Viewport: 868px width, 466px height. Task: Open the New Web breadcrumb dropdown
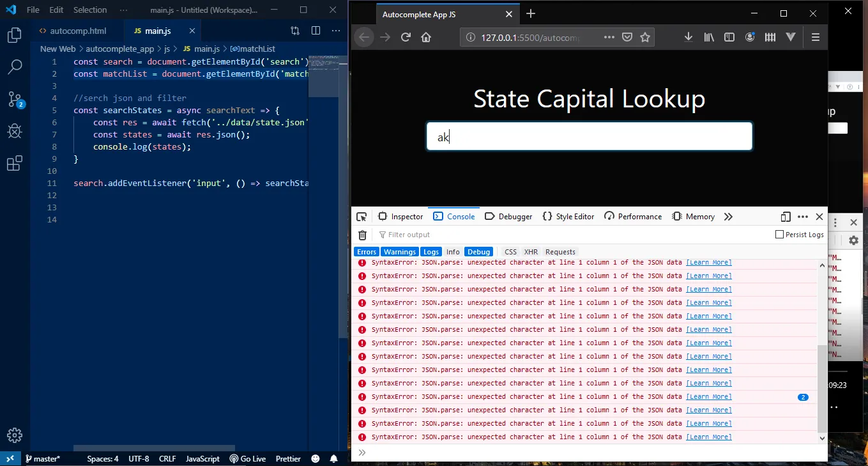click(x=57, y=49)
